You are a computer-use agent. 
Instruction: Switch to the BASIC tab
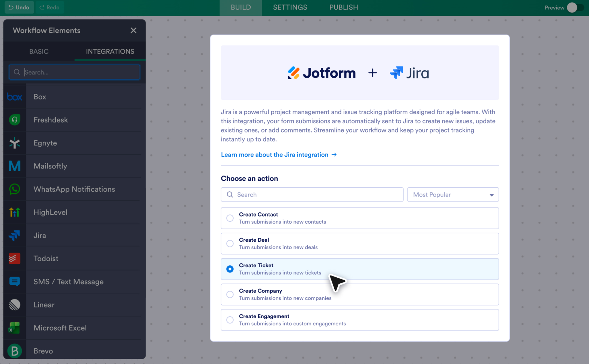(x=39, y=51)
